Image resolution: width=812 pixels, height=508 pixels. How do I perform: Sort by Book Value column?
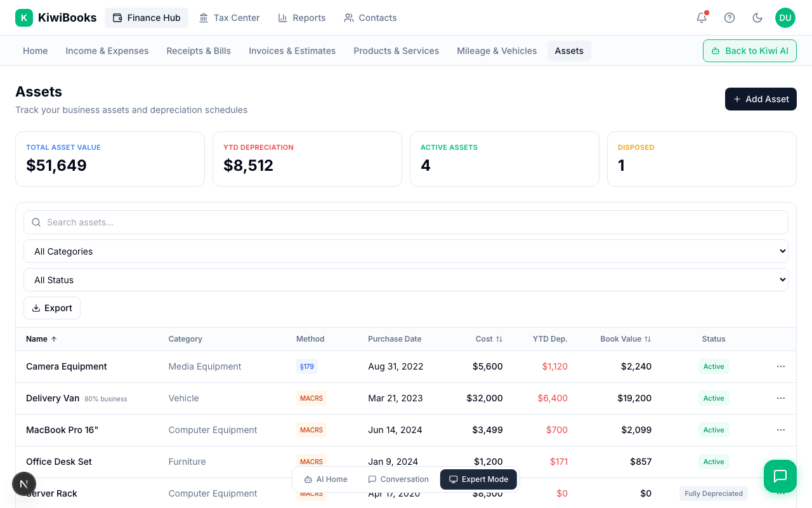tap(625, 339)
